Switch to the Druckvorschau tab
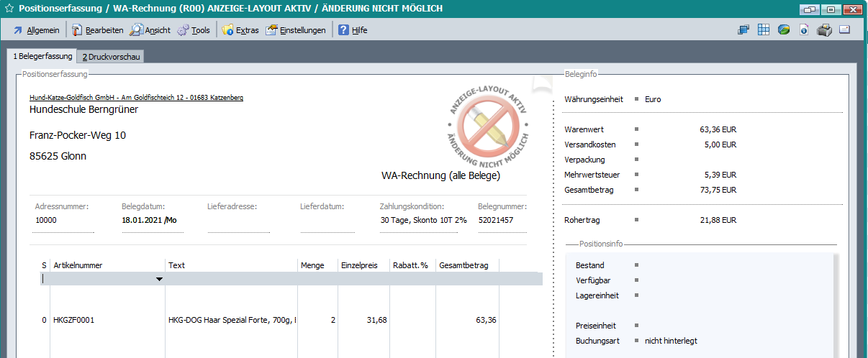Screen dimensions: 868x358 click(x=111, y=56)
